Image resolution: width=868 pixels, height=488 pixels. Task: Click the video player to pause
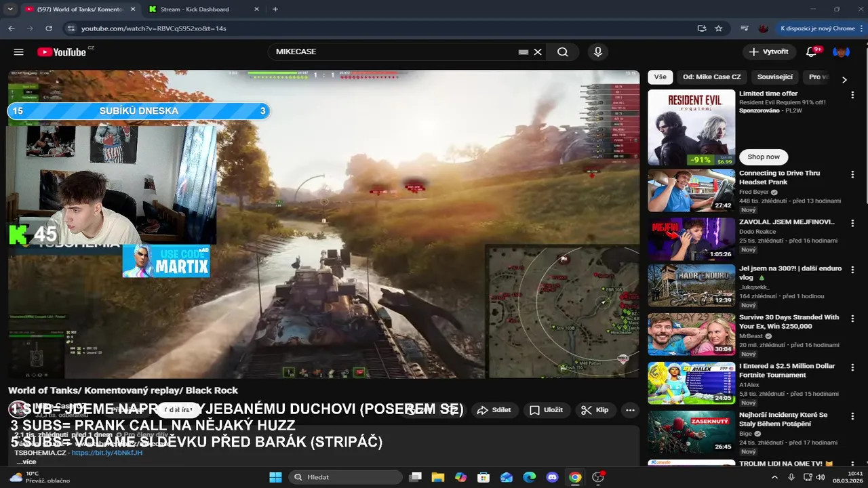323,224
